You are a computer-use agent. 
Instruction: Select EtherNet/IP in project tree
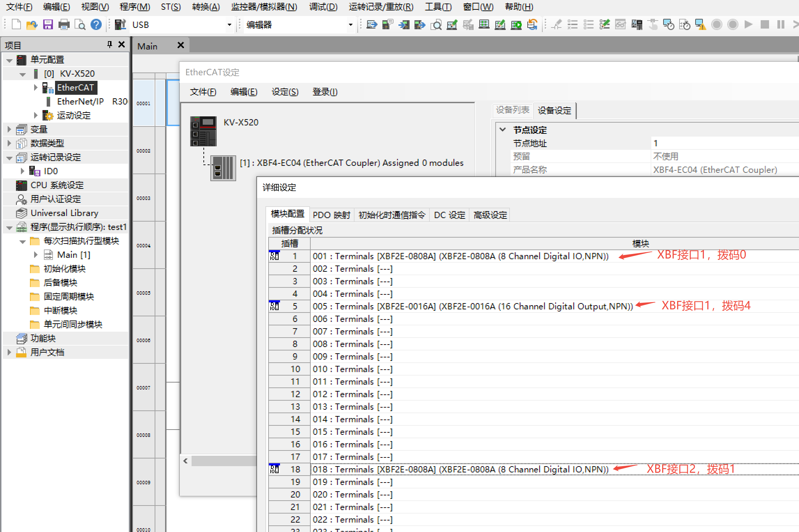point(80,101)
